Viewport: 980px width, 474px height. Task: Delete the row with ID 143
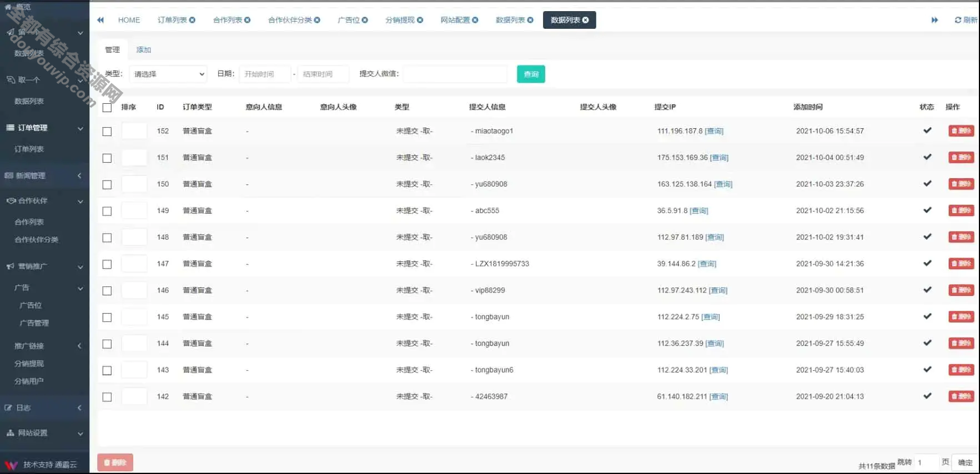[961, 370]
